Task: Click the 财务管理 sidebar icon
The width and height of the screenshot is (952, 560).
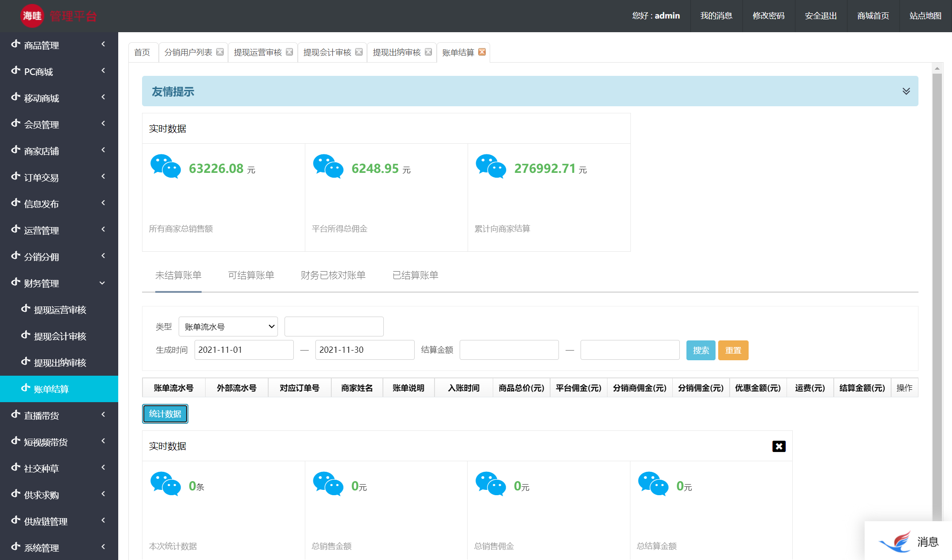Action: click(x=15, y=283)
